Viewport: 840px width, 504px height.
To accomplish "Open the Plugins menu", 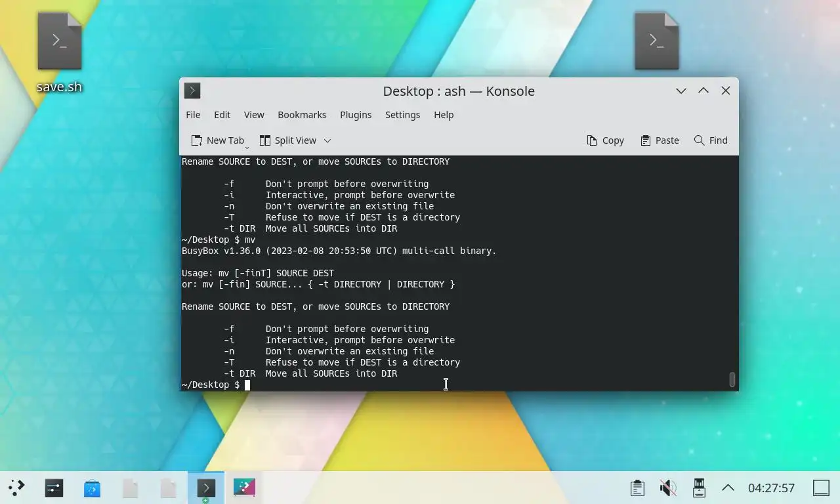I will tap(356, 115).
